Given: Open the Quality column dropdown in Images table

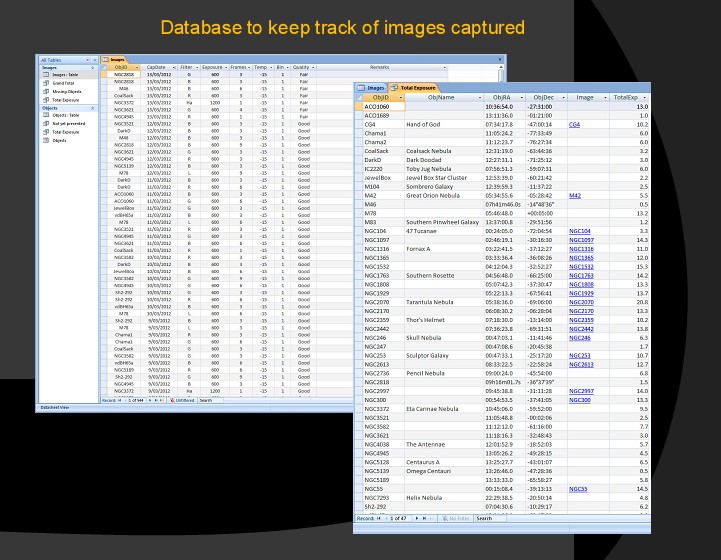Looking at the screenshot, I should (x=313, y=68).
